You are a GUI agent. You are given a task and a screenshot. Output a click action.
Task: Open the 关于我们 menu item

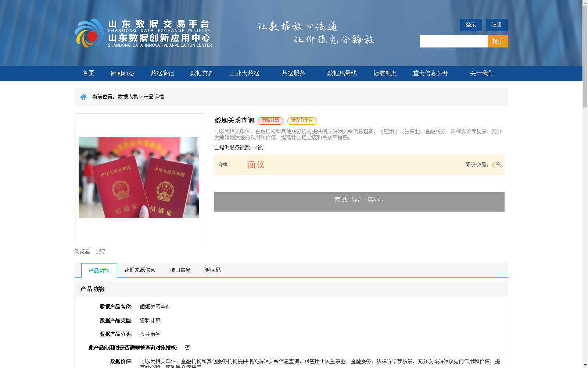coord(482,73)
